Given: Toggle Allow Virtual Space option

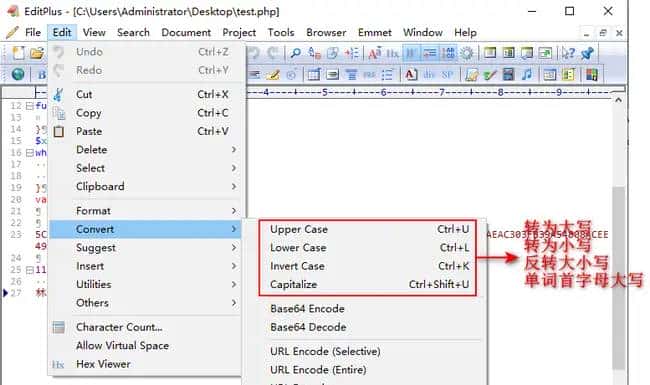Looking at the screenshot, I should 145,346.
